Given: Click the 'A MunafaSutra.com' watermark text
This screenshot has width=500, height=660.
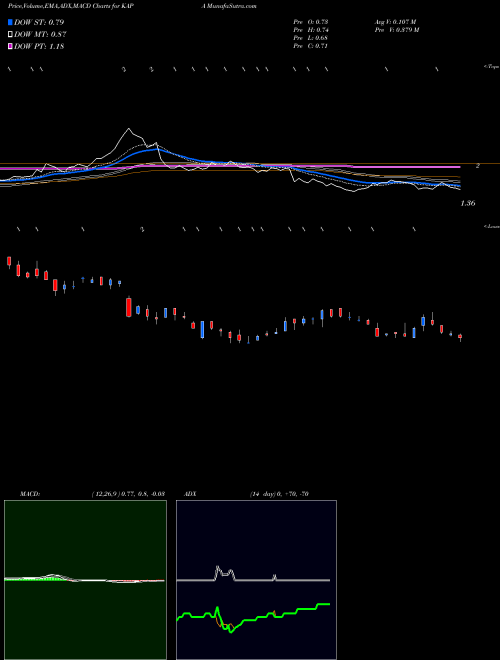Looking at the screenshot, I should pos(229,6).
